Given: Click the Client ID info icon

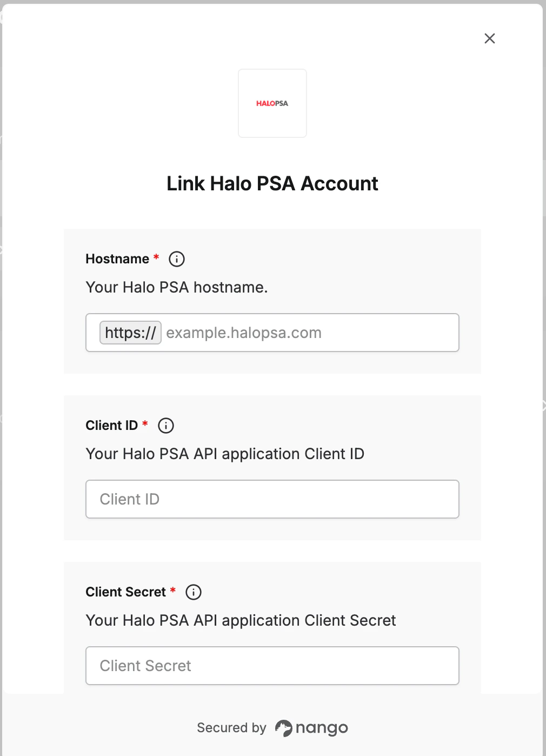Looking at the screenshot, I should 166,426.
